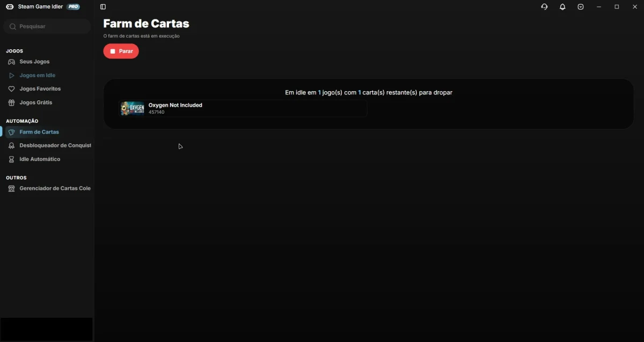Screen dimensions: 644x342
Task: Open Gerenciador de Cartas in the sidebar
Action: [x=48, y=189]
